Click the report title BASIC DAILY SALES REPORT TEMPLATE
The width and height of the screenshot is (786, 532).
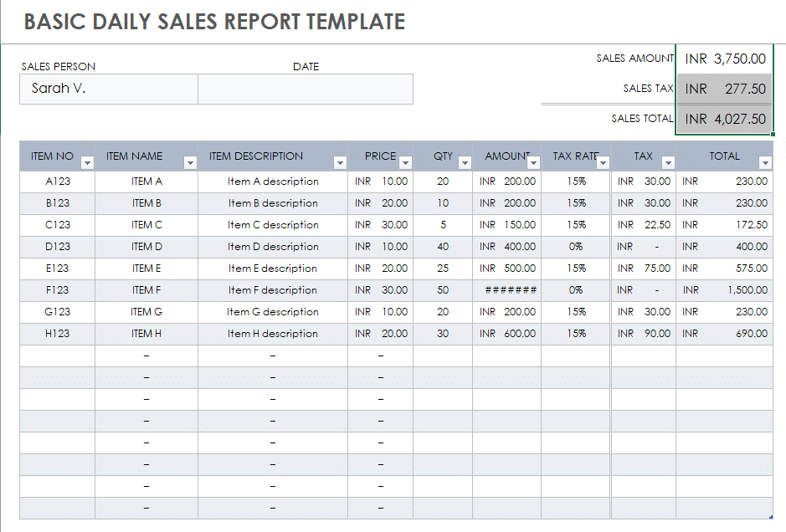point(213,21)
